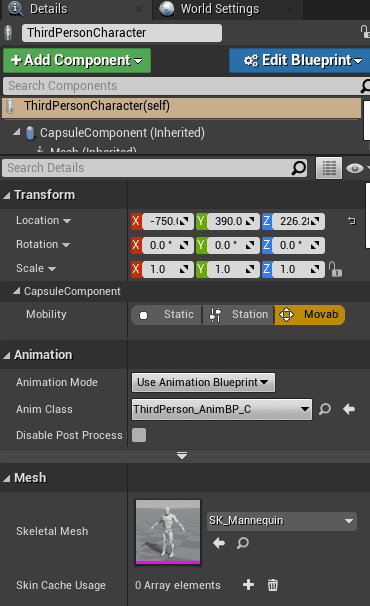This screenshot has height=606, width=370.
Task: Open Anim Class ThirdPerson_AnimBP_C dropdown
Action: tap(222, 409)
